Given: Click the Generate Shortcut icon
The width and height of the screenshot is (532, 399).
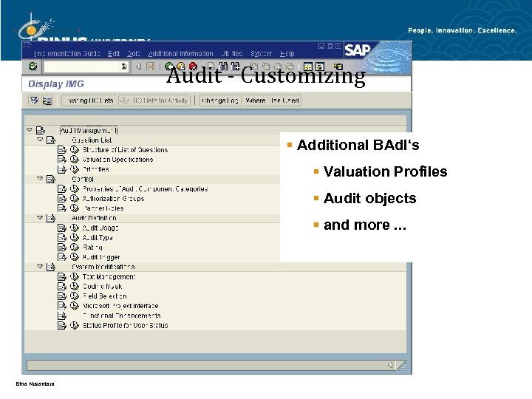Looking at the screenshot, I should coord(320,66).
